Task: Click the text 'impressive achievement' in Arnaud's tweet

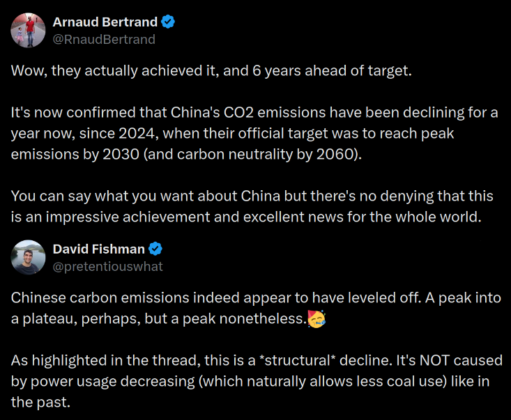Action: point(128,217)
